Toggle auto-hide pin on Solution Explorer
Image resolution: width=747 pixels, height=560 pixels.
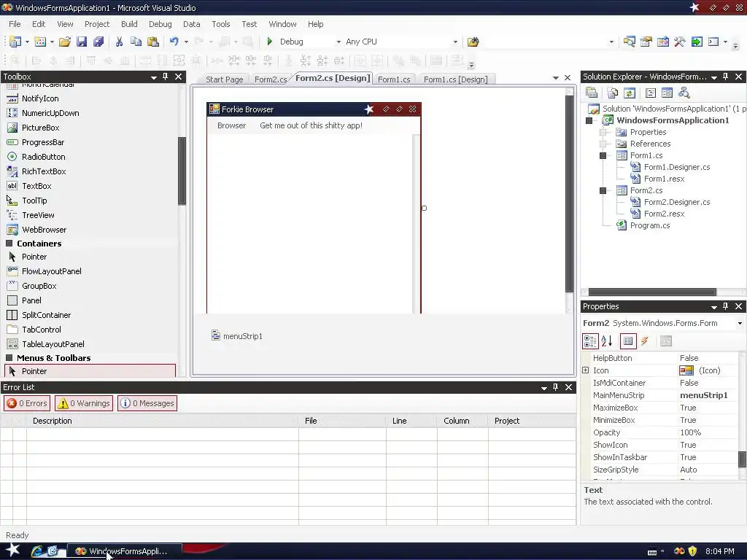[726, 77]
